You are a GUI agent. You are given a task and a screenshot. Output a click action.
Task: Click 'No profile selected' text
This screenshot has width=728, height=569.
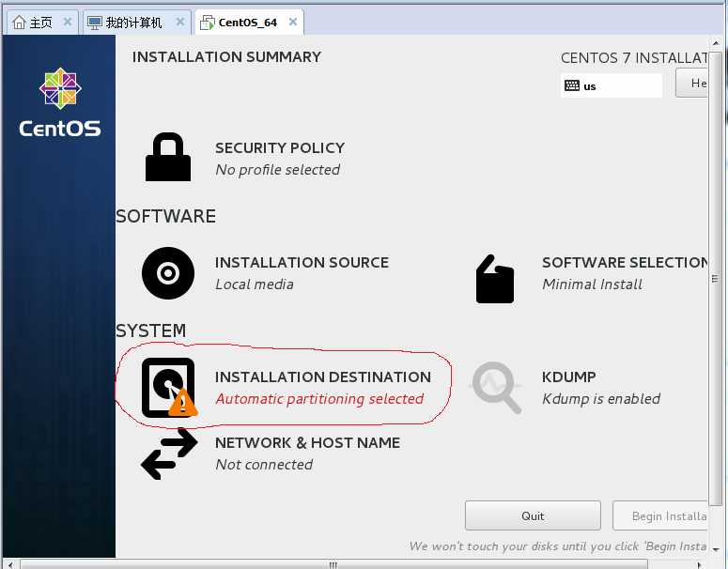coord(278,170)
